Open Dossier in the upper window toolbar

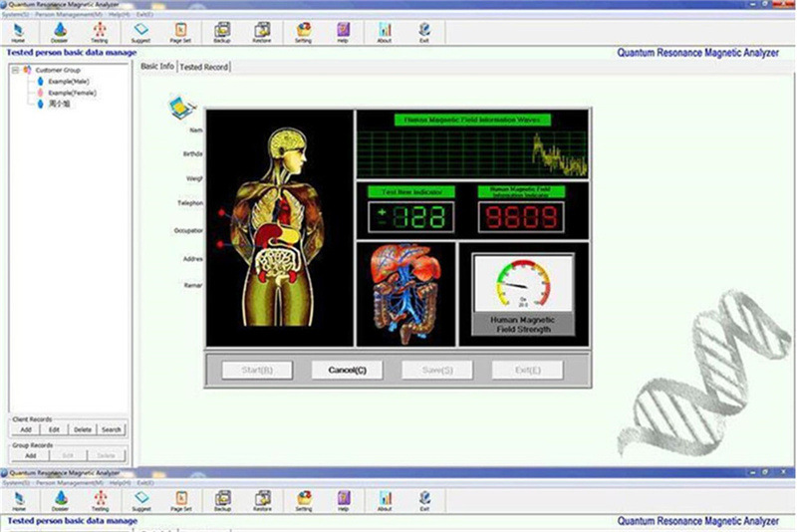(60, 33)
